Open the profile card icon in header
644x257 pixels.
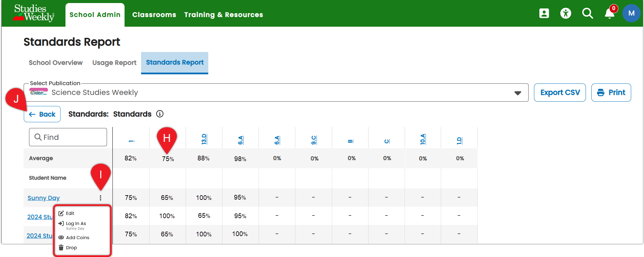pos(544,13)
